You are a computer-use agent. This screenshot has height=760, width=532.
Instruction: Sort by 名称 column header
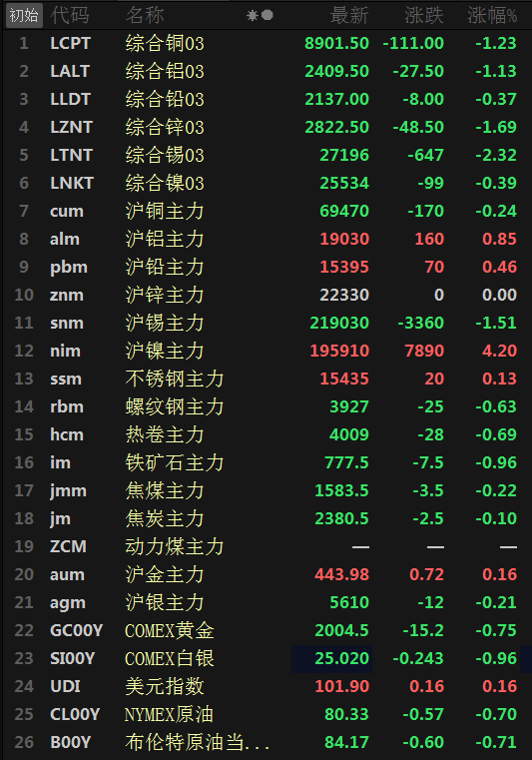[x=145, y=16]
